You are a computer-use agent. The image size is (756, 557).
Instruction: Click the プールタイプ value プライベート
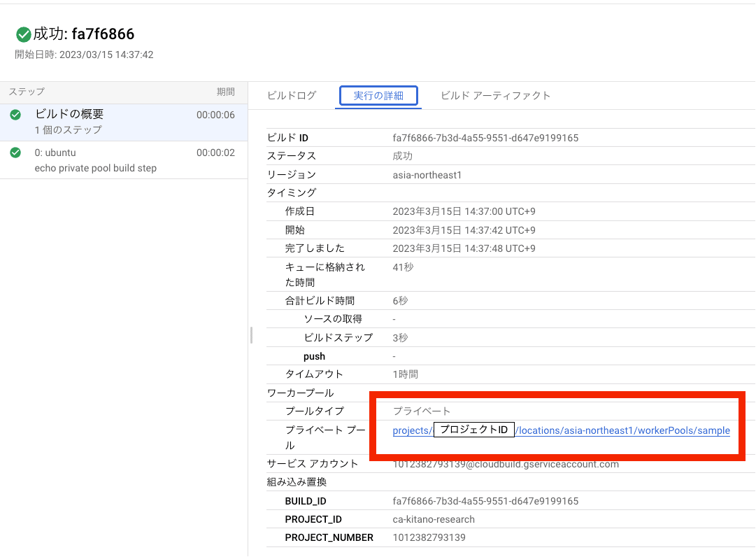(422, 411)
